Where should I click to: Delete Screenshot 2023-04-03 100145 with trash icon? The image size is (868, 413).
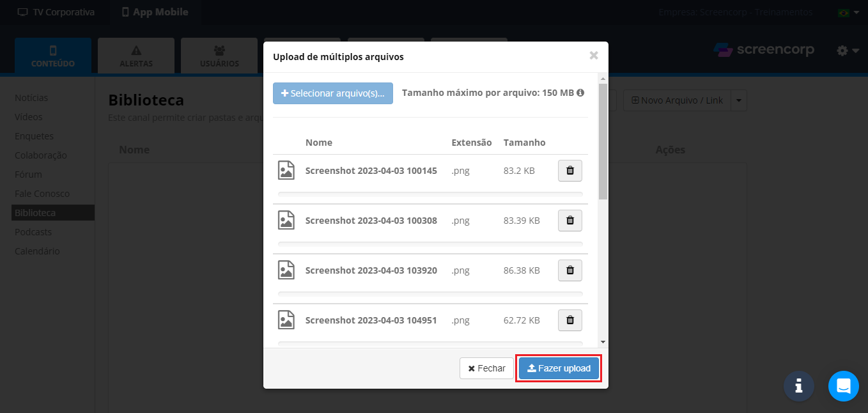click(x=570, y=171)
